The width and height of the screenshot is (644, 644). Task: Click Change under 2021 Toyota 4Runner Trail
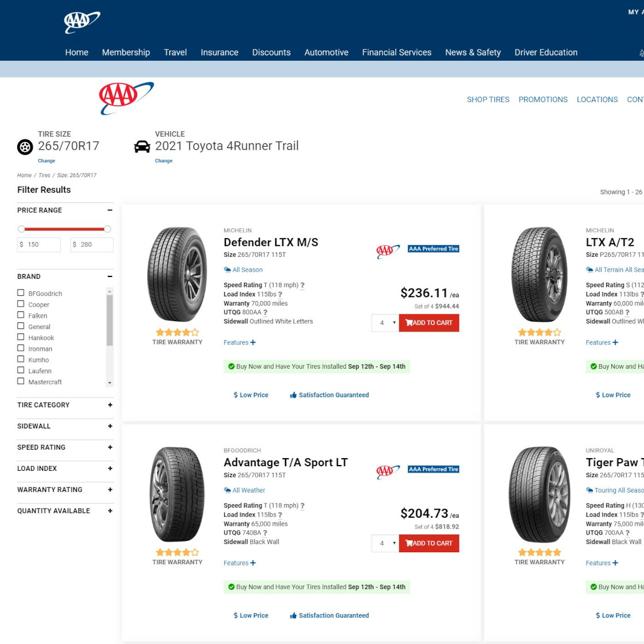pos(163,161)
